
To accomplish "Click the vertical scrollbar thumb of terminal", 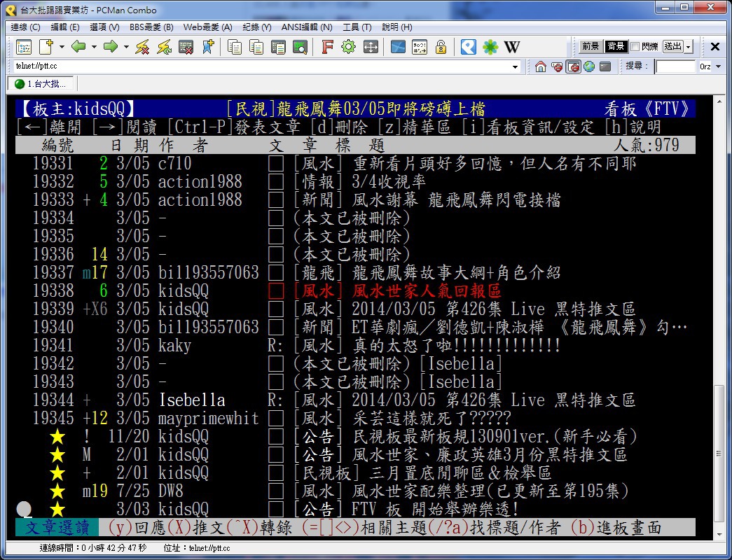I will [719, 453].
